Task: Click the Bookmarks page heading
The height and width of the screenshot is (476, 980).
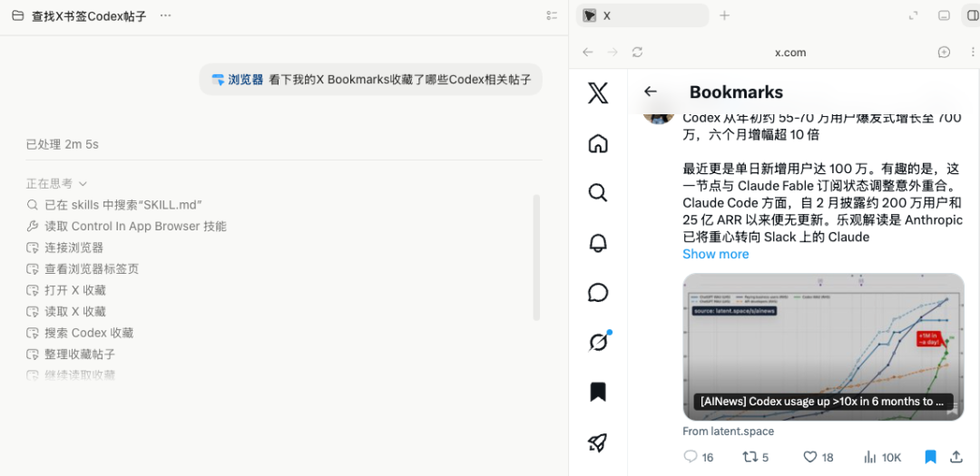Action: (x=736, y=92)
